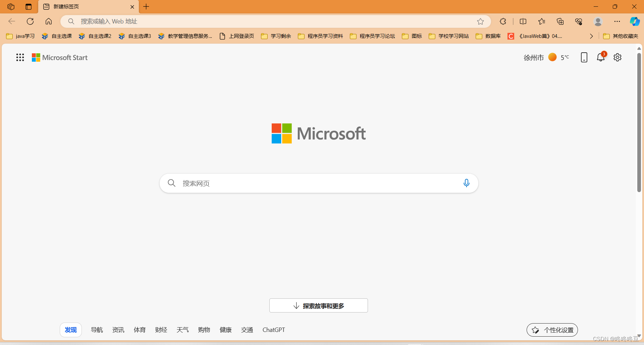Select the 交通 tab
The width and height of the screenshot is (644, 345).
pos(247,330)
